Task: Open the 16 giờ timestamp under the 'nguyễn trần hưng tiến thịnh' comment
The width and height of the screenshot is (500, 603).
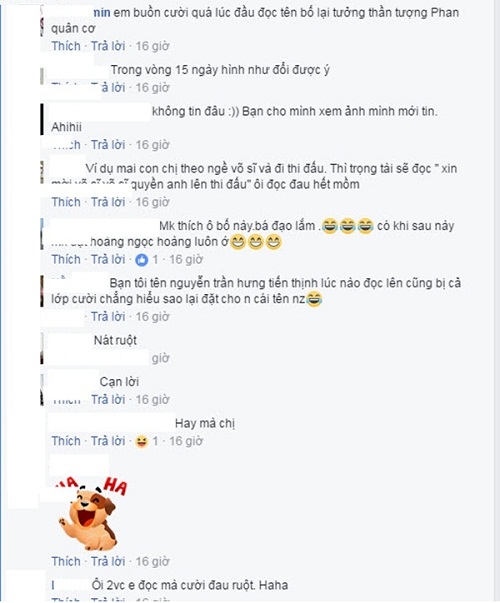Action: tap(152, 317)
